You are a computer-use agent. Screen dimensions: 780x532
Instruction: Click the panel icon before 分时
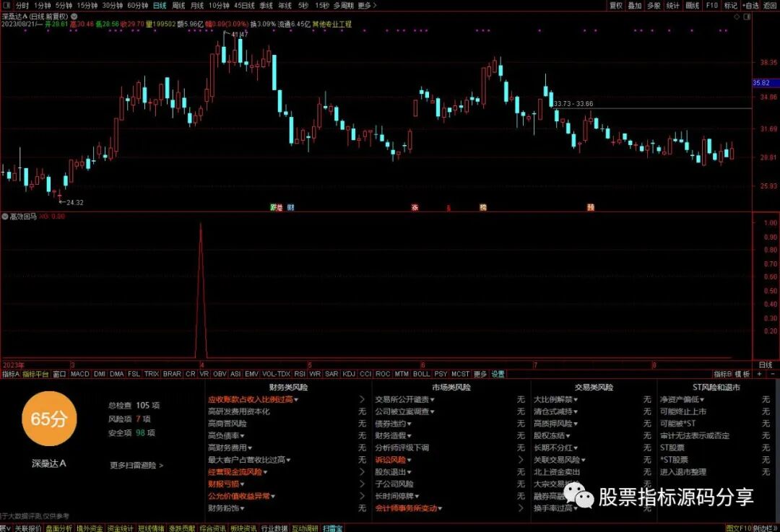[x=6, y=6]
